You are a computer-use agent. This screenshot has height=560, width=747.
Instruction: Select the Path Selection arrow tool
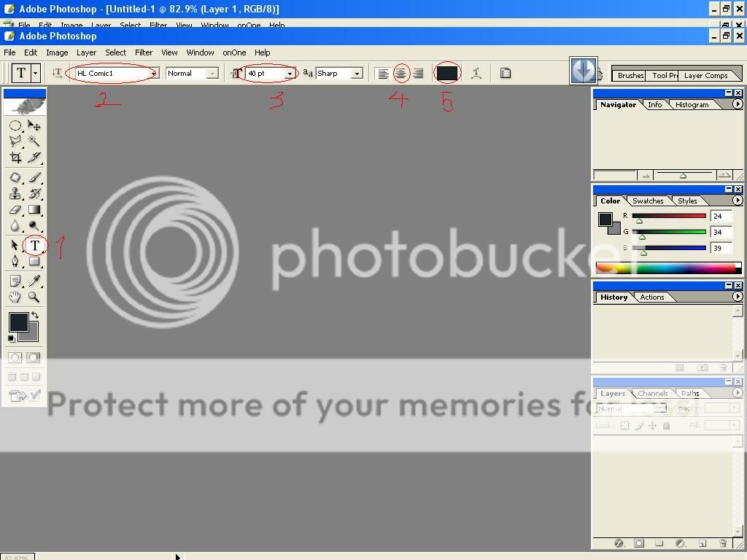tap(15, 245)
